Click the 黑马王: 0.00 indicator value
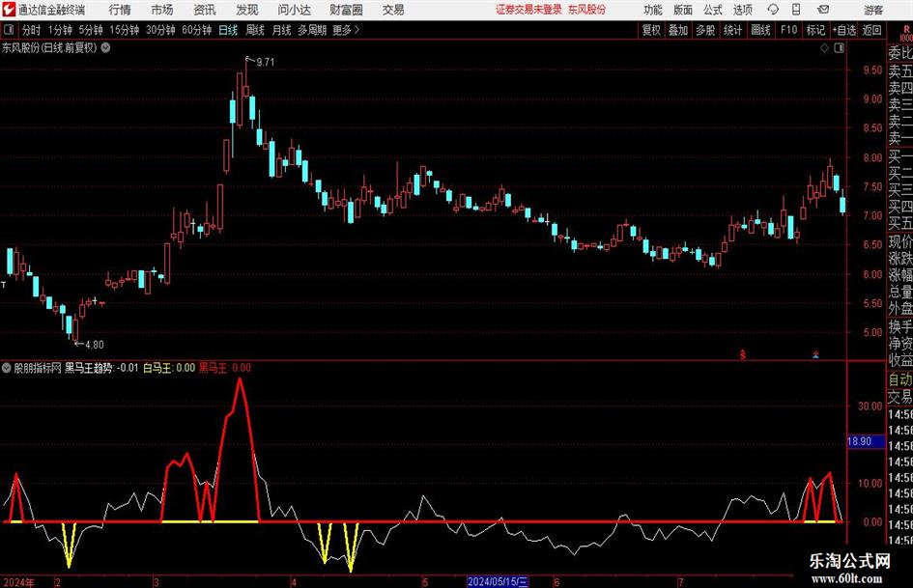This screenshot has height=588, width=913. tap(225, 368)
